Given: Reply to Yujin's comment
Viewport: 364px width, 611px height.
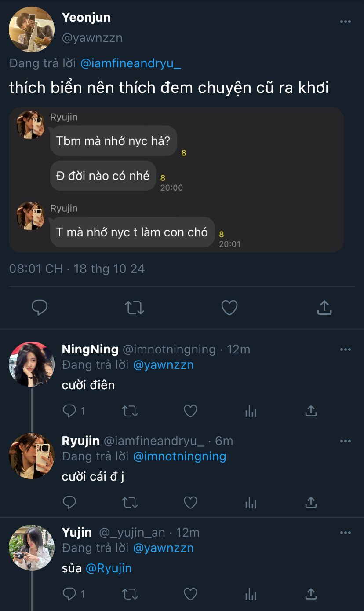Looking at the screenshot, I should [x=69, y=594].
